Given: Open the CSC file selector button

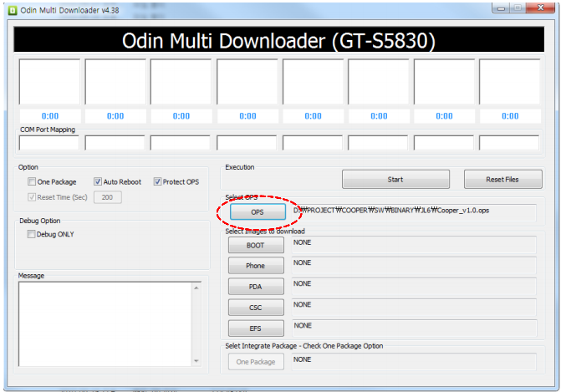Looking at the screenshot, I should tap(255, 308).
